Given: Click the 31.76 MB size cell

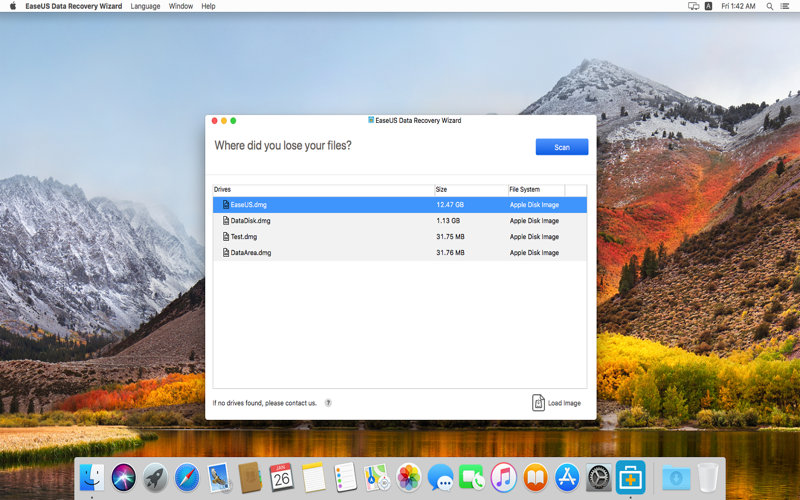Looking at the screenshot, I should [450, 253].
